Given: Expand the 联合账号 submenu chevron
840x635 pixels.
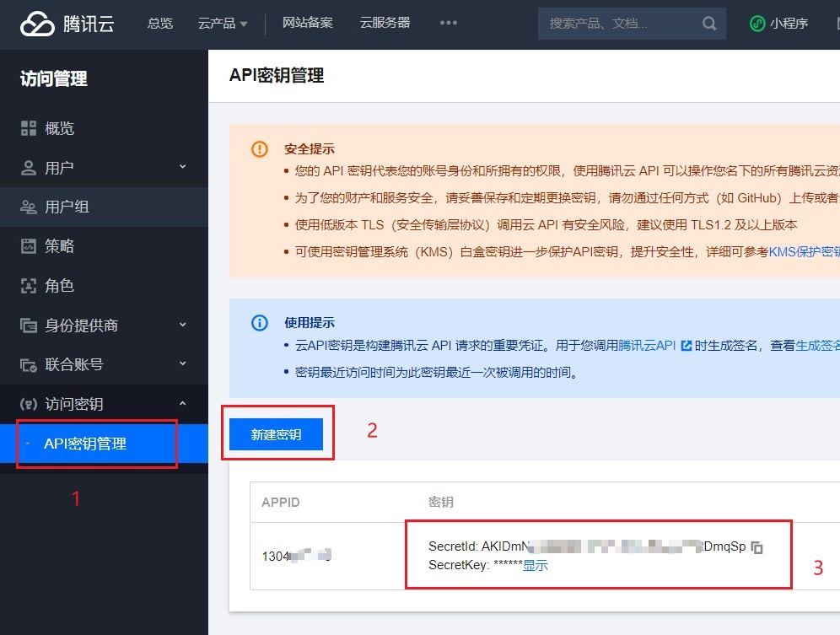Looking at the screenshot, I should click(x=183, y=363).
